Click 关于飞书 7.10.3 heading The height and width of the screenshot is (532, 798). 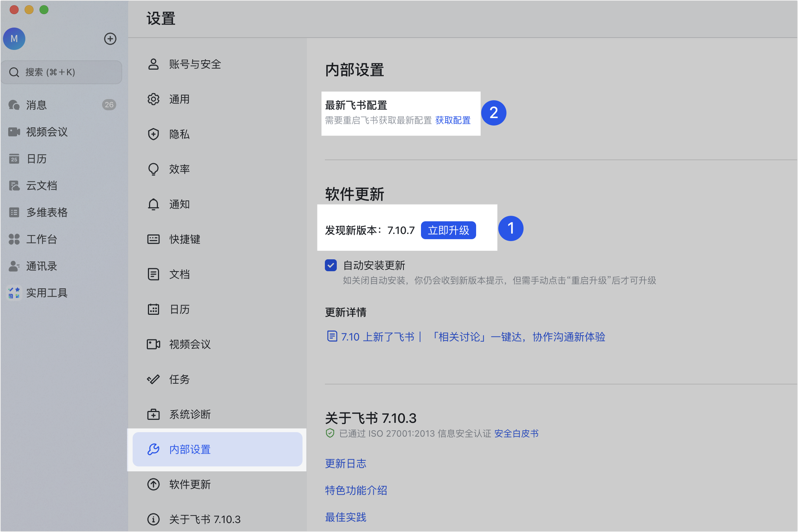[371, 418]
